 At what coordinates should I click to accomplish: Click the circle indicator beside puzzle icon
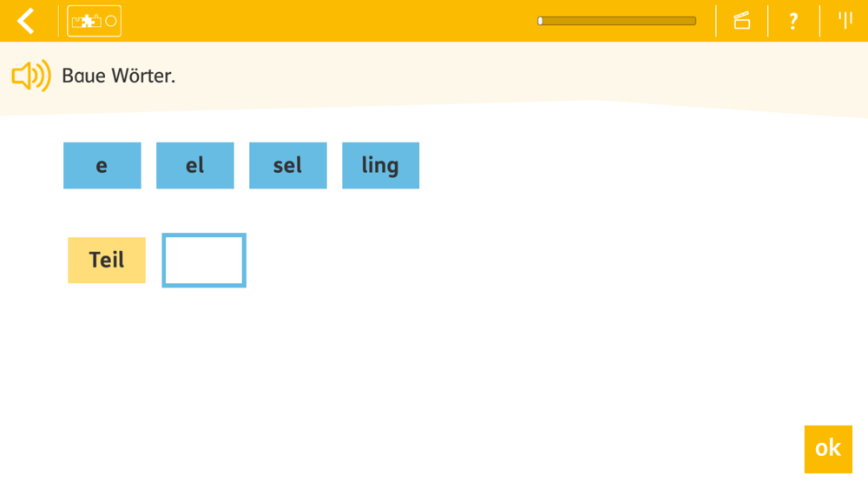111,21
